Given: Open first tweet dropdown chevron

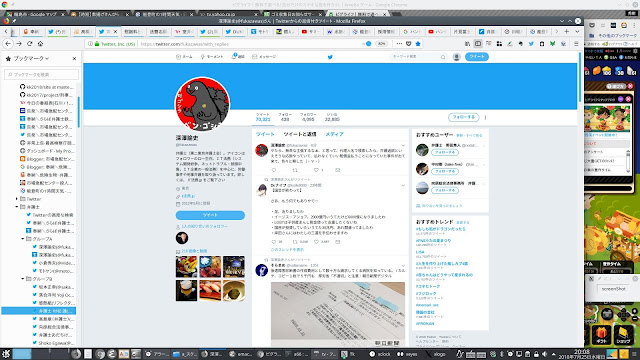Looking at the screenshot, I should 403,145.
